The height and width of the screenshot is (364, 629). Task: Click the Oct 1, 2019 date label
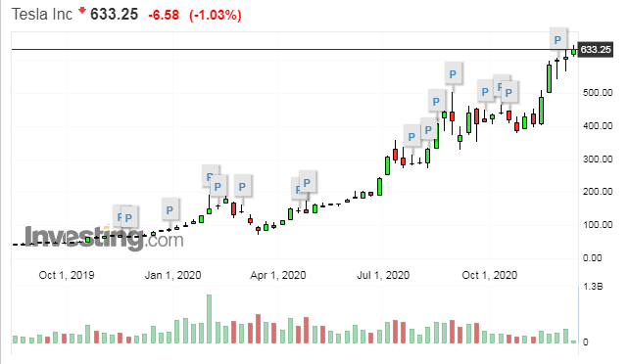[x=67, y=275]
